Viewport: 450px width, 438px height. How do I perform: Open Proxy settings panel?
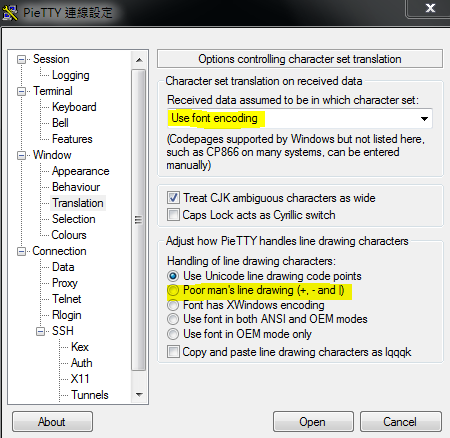pos(65,283)
